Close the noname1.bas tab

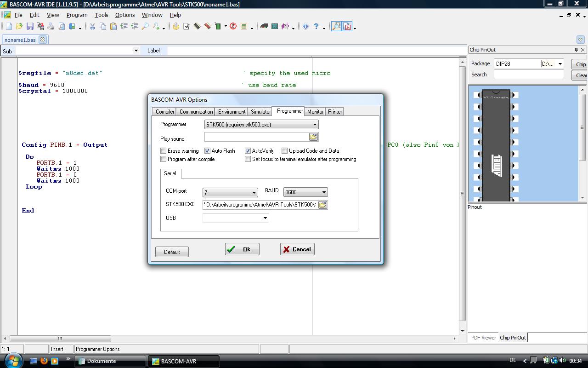coord(42,40)
